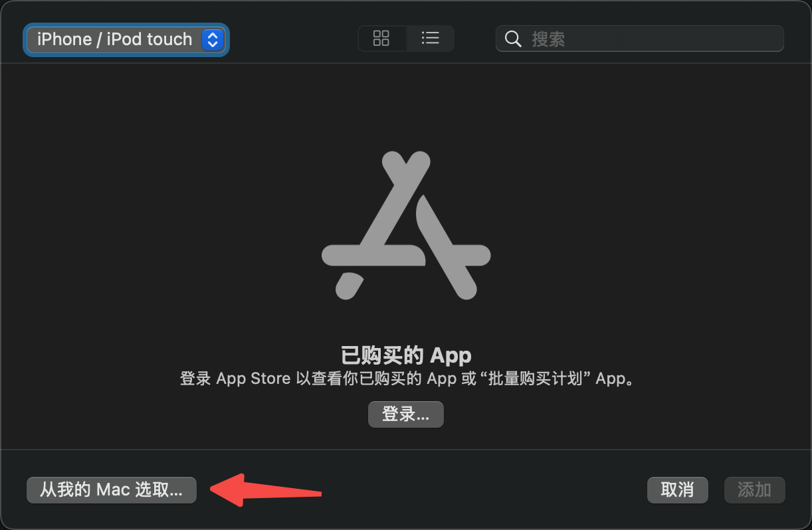This screenshot has height=530, width=812.
Task: Click the 已购买的 App heading
Action: tap(406, 355)
